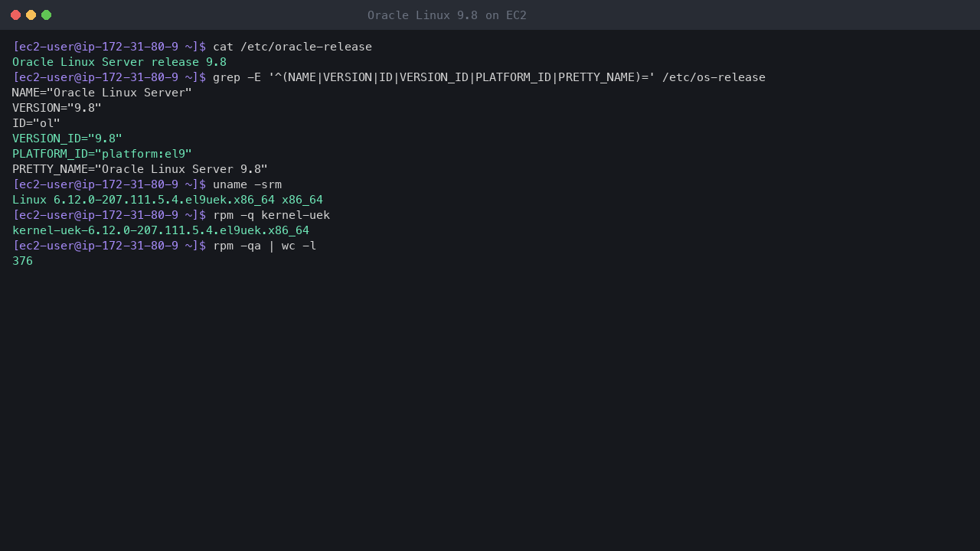Select the line VERSION_ID="9.8"

tap(67, 139)
